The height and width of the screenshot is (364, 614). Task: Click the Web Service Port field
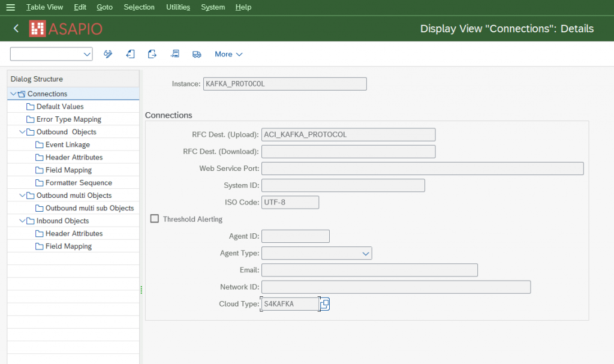tap(422, 169)
